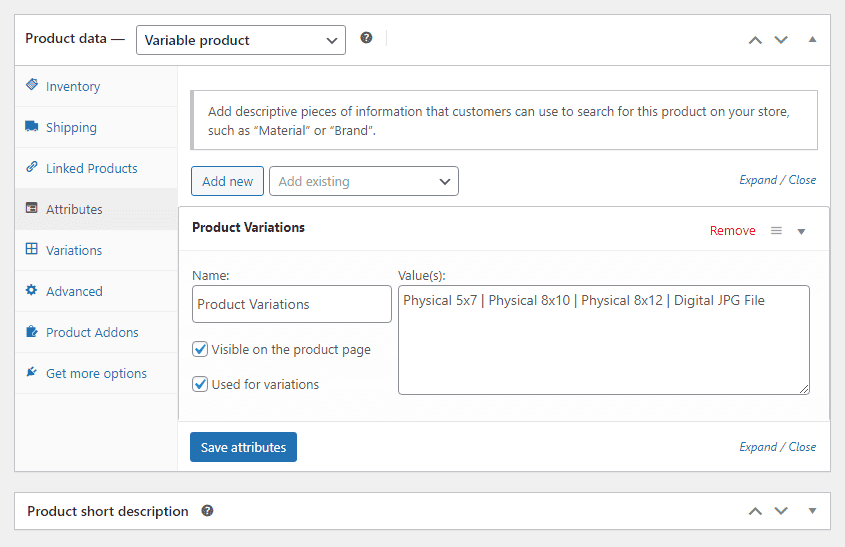Screen dimensions: 845x547
Task: Click the Value(s) textarea resize handle
Action: 804,389
